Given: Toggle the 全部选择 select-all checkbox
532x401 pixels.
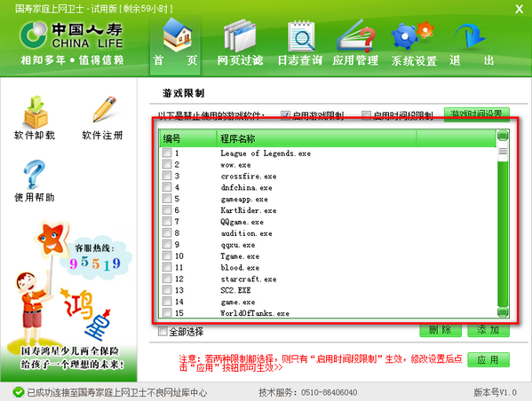Looking at the screenshot, I should click(x=163, y=332).
